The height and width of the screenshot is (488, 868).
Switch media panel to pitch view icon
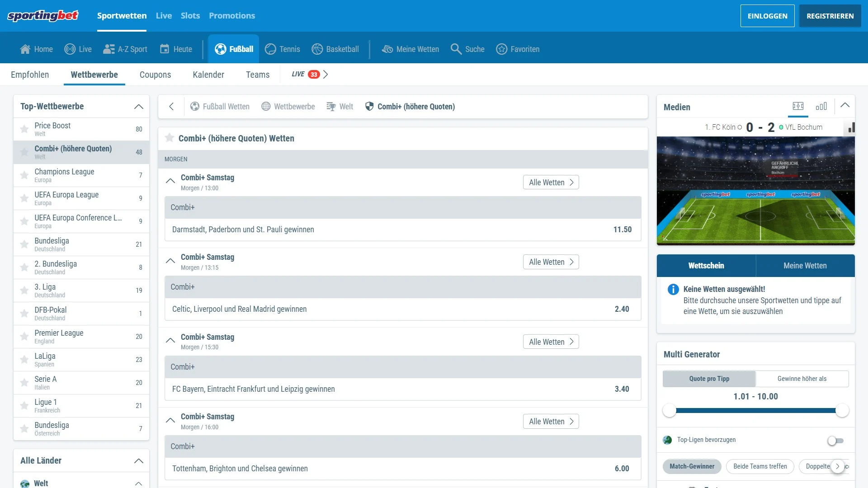(798, 106)
